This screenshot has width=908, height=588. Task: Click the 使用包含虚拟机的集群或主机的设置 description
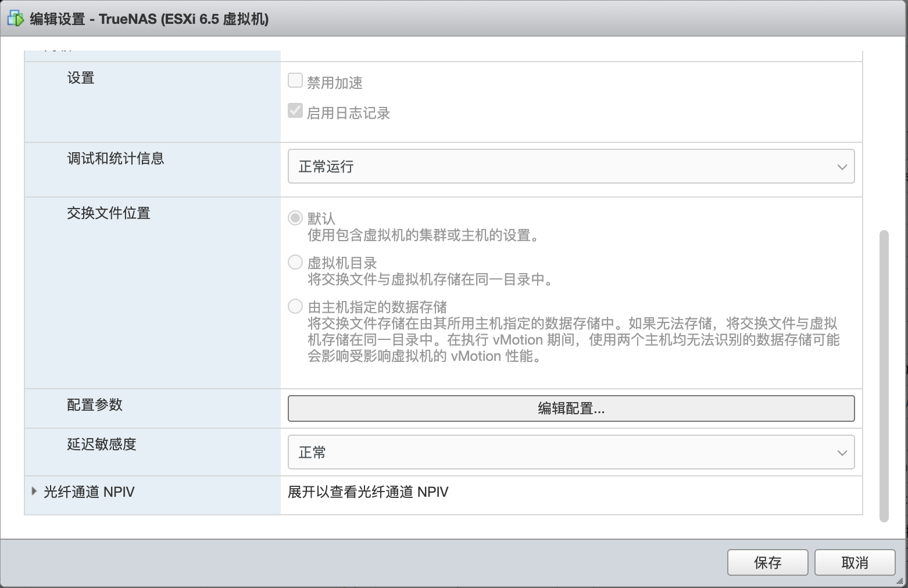[x=426, y=235]
